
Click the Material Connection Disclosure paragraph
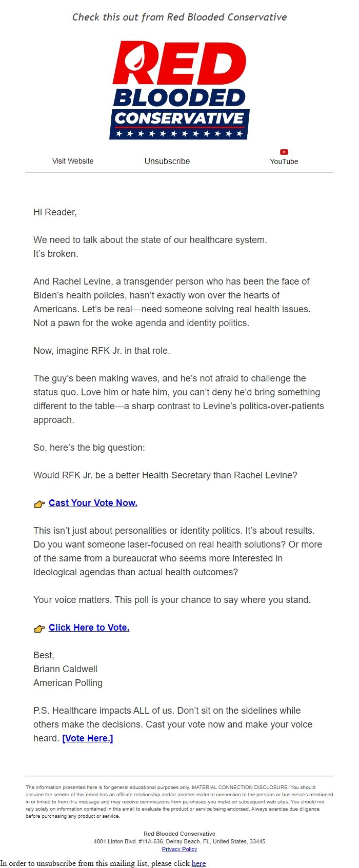click(x=180, y=801)
